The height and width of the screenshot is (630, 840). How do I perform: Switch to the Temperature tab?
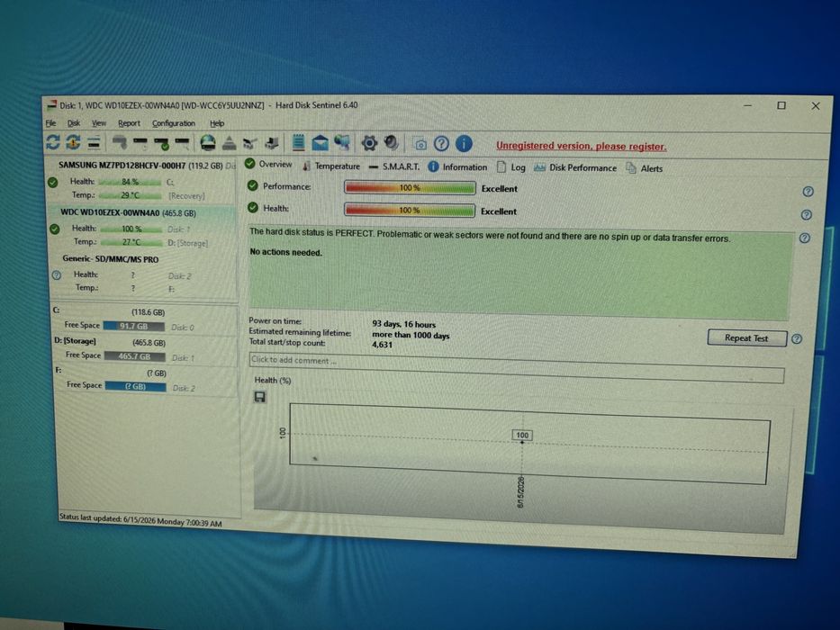click(330, 166)
